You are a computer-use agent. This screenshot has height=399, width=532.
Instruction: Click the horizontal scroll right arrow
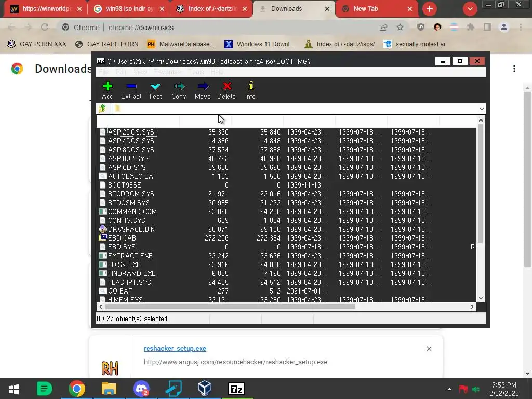(472, 307)
